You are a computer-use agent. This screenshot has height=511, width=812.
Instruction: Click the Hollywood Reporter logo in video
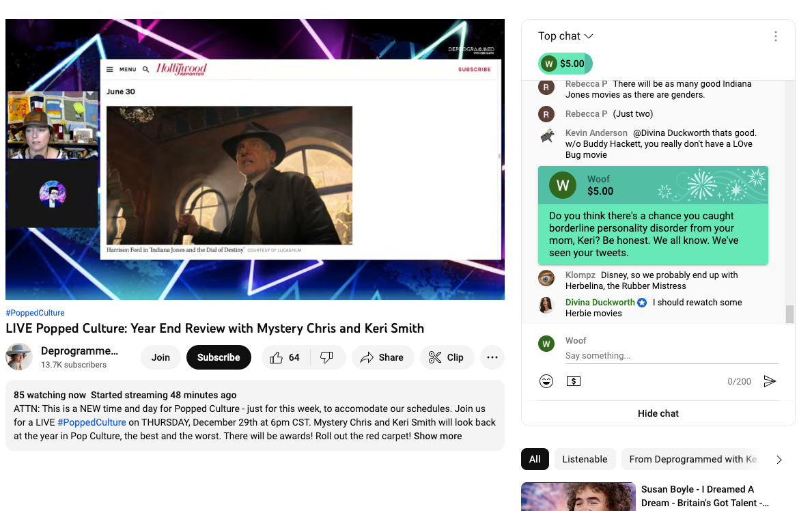[x=182, y=69]
